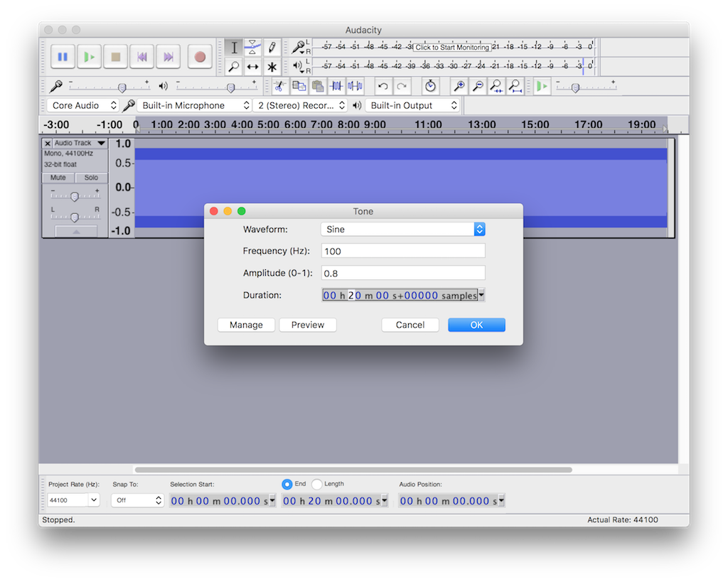
Task: Select the Zoom tool magnifier
Action: pyautogui.click(x=234, y=67)
